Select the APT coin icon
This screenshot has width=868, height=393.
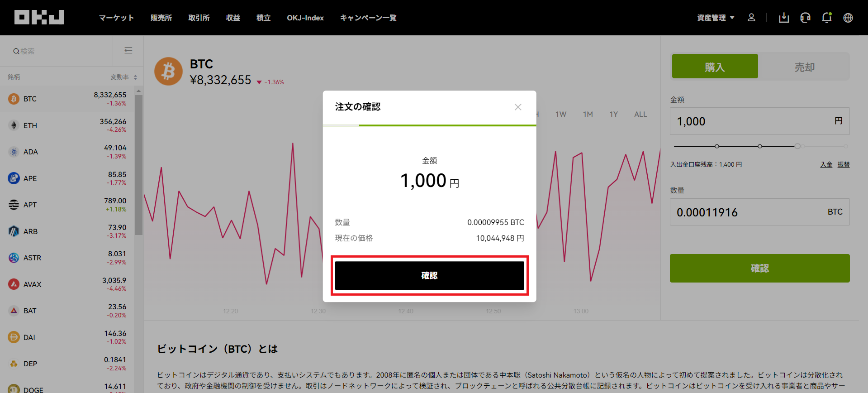pyautogui.click(x=14, y=205)
